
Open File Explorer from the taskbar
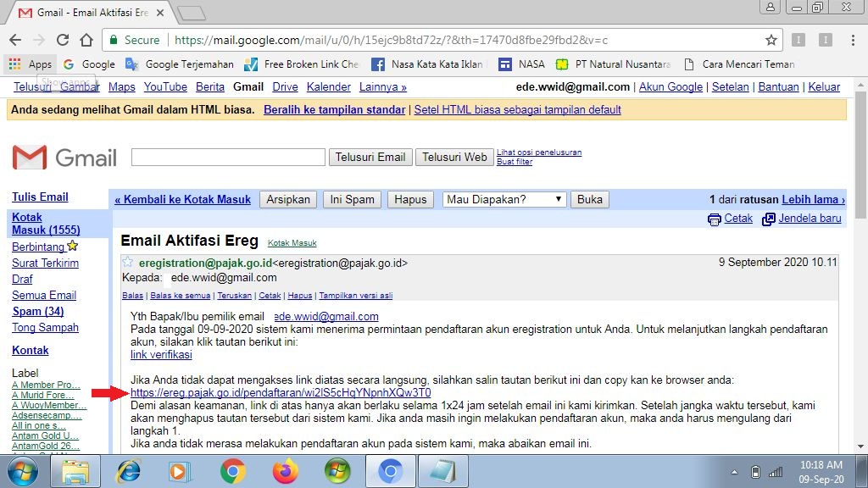[x=75, y=471]
